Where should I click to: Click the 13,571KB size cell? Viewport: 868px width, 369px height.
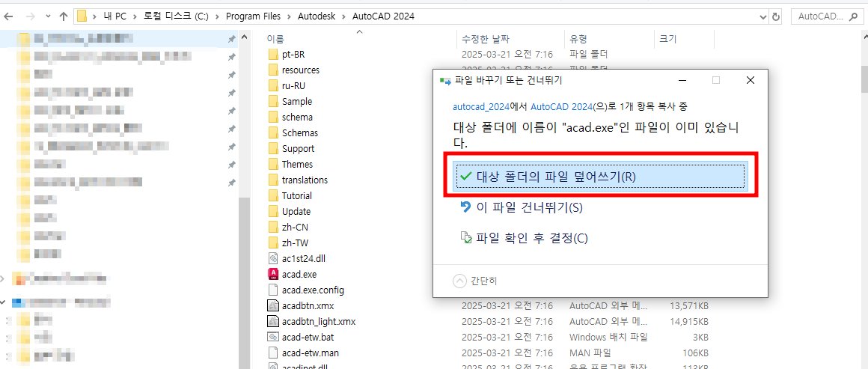click(688, 305)
